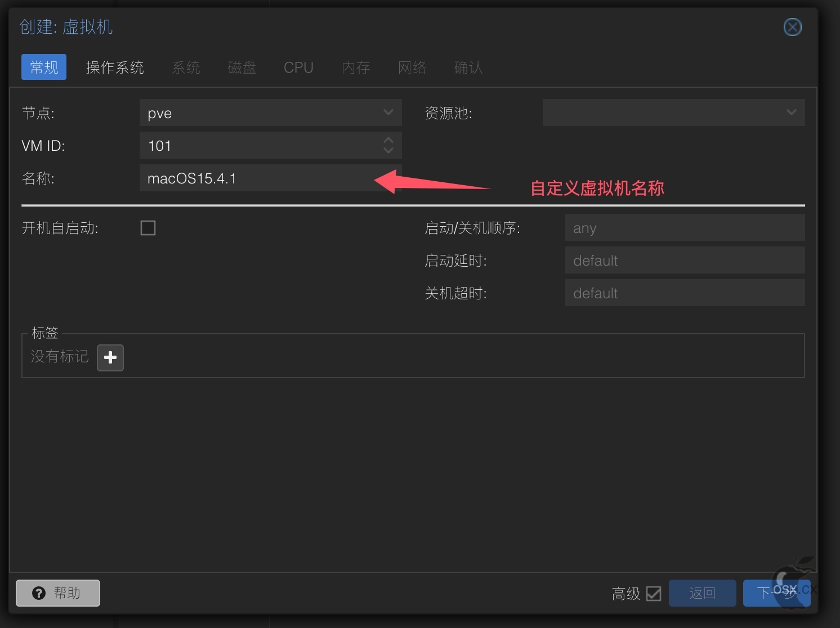
Task: Click the 帮助 button
Action: 58,593
